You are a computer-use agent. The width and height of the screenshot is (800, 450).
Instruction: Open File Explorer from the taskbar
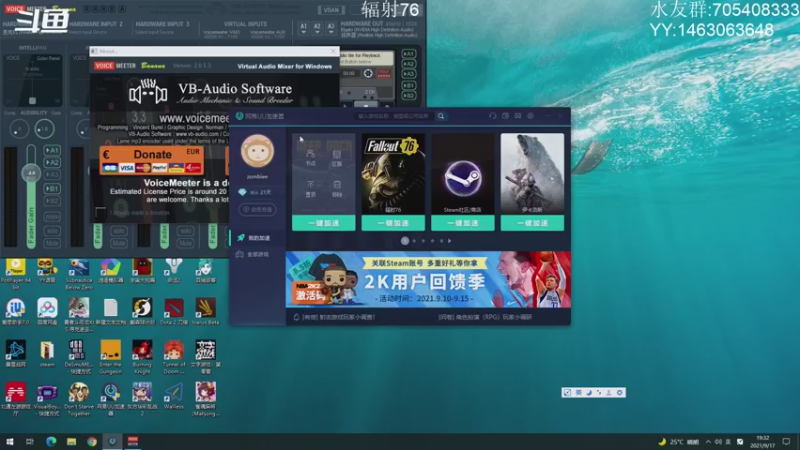71,441
